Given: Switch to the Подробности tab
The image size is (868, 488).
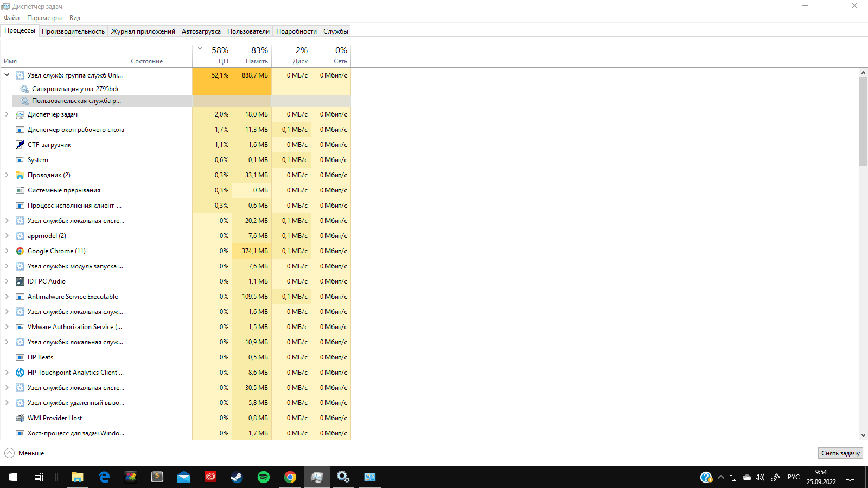Looking at the screenshot, I should coord(296,31).
